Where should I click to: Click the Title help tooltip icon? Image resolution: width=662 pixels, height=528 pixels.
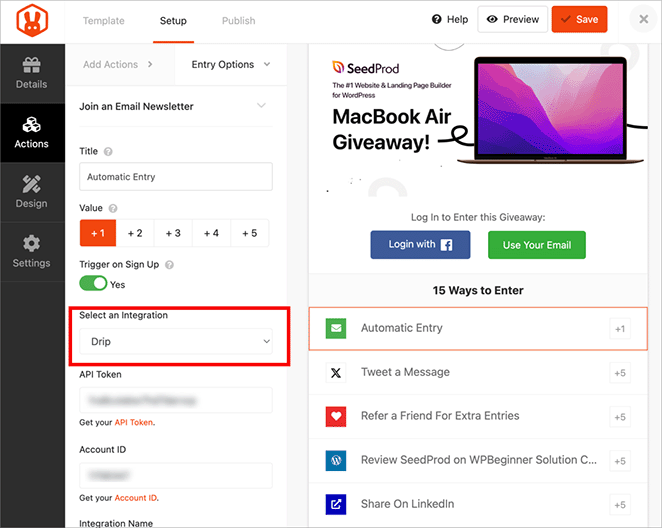click(x=108, y=152)
